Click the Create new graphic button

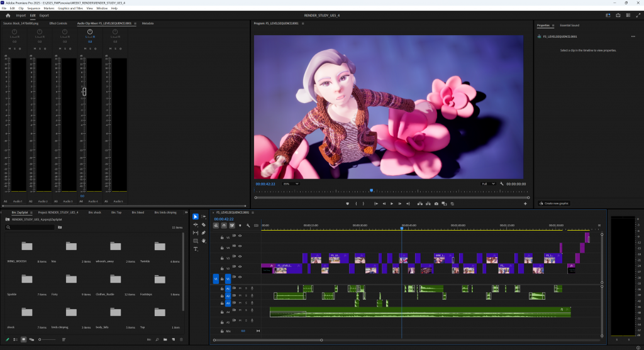553,203
